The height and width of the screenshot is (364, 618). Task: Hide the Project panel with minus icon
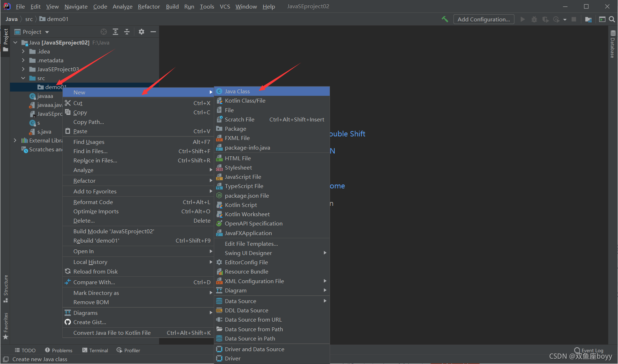(153, 32)
